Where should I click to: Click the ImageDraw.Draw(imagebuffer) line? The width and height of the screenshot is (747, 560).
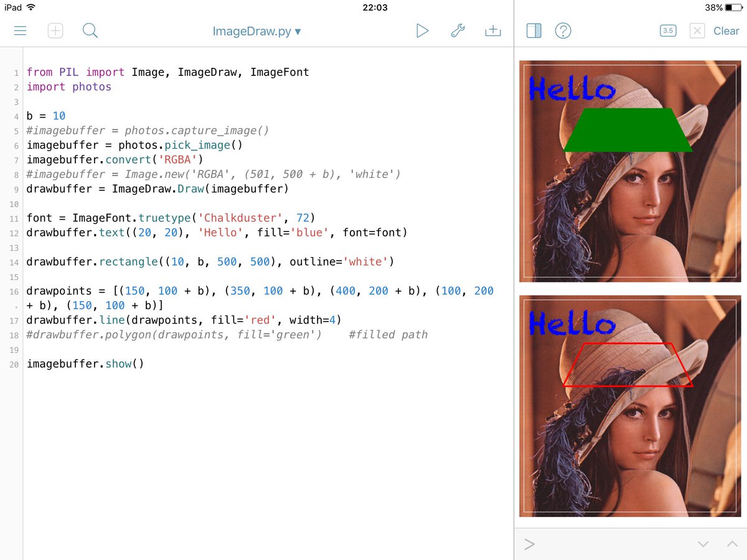pyautogui.click(x=157, y=189)
